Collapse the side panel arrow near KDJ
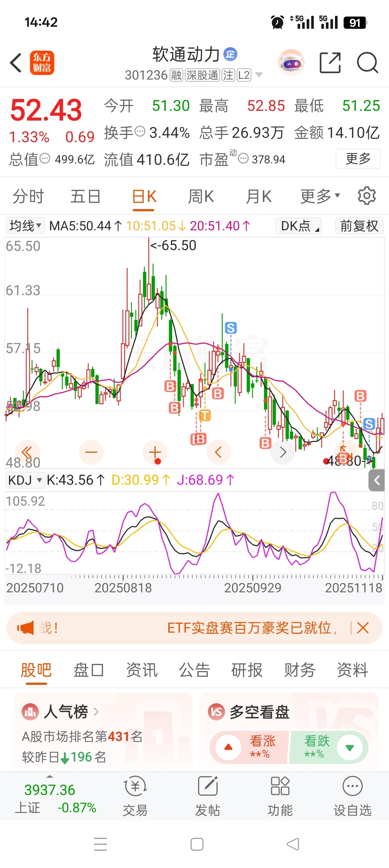The image size is (389, 868). 377,480
